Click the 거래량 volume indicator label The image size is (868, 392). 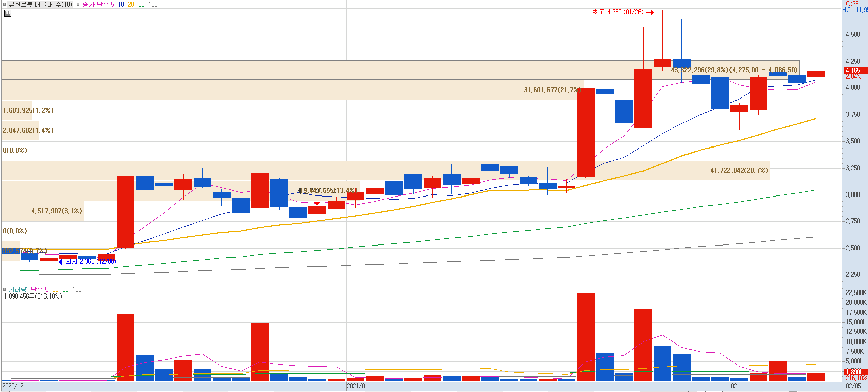tap(17, 289)
